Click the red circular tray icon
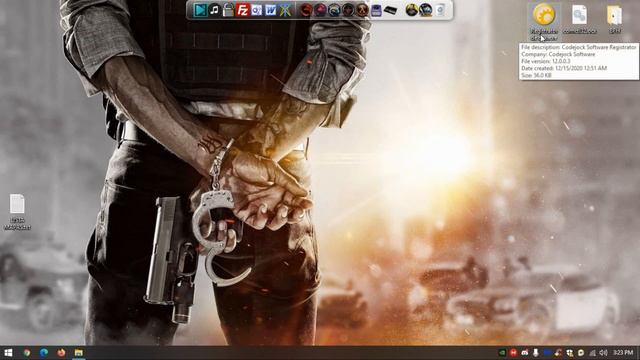This screenshot has width=640, height=360. point(513,353)
